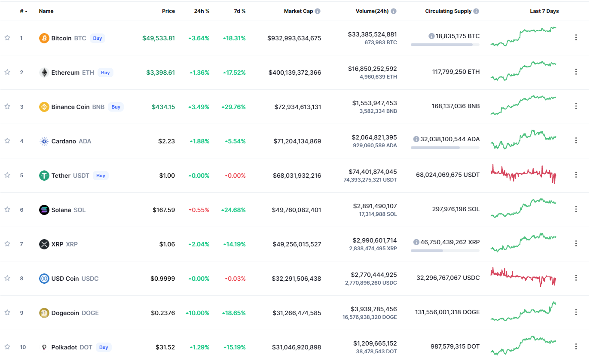This screenshot has width=590, height=364.
Task: Click the Volume(24h) info icon
Action: 394,11
